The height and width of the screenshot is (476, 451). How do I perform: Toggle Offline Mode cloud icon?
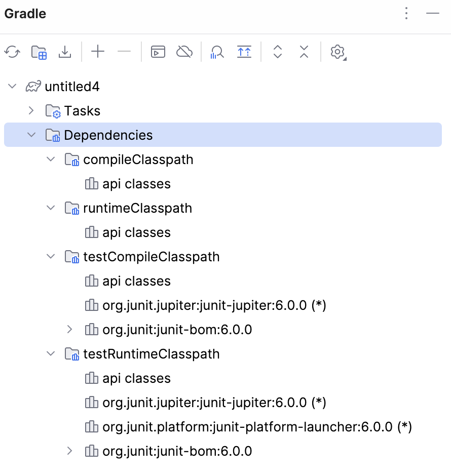184,52
